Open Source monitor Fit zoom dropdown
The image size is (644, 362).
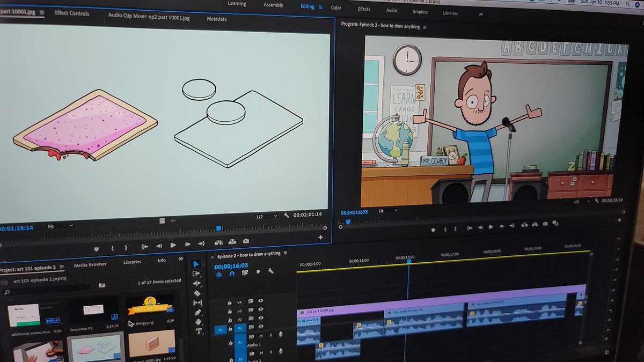click(x=61, y=226)
